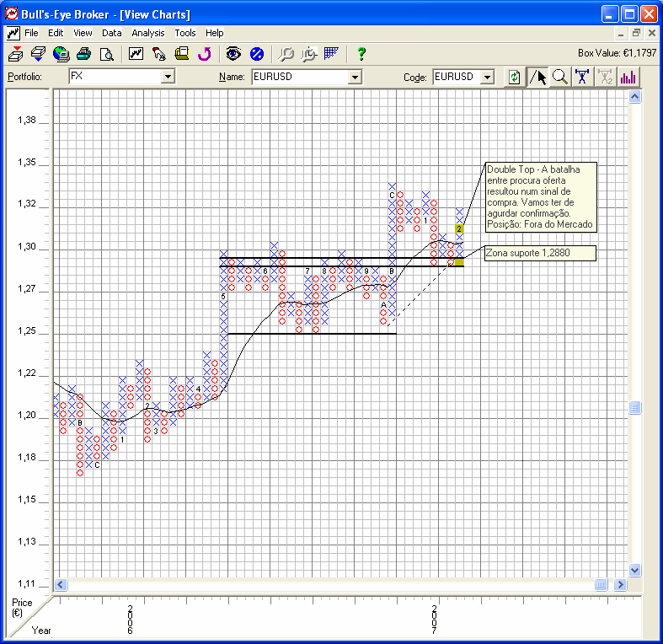Click the blue grid triangle icon
Viewport: 663px width, 644px height.
coord(331,53)
